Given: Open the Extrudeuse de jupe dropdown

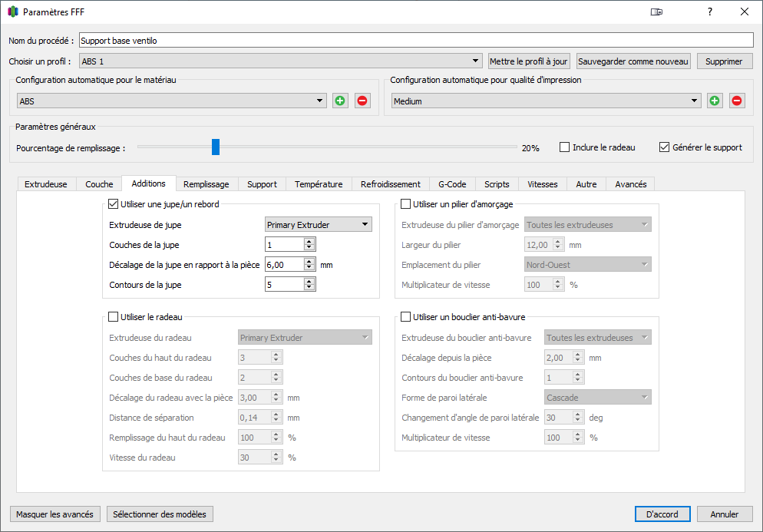Looking at the screenshot, I should (319, 224).
